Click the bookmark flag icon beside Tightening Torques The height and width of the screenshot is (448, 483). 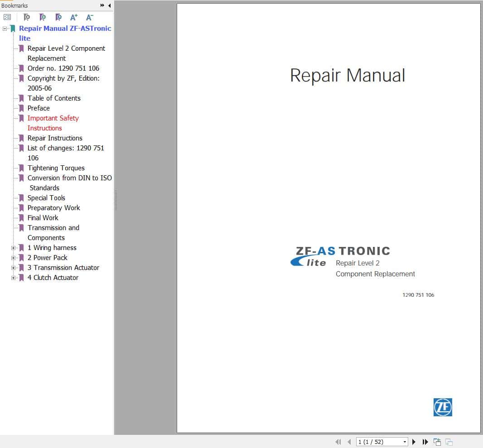[21, 168]
